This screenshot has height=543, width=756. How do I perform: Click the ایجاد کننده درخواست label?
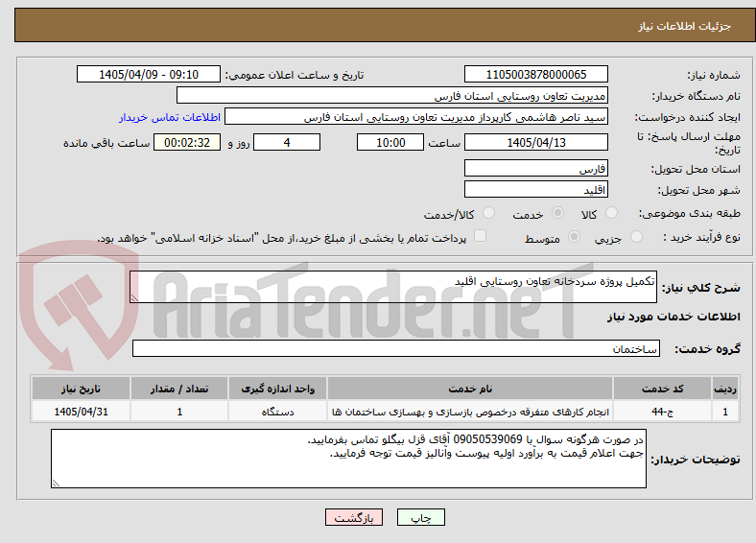[687, 118]
